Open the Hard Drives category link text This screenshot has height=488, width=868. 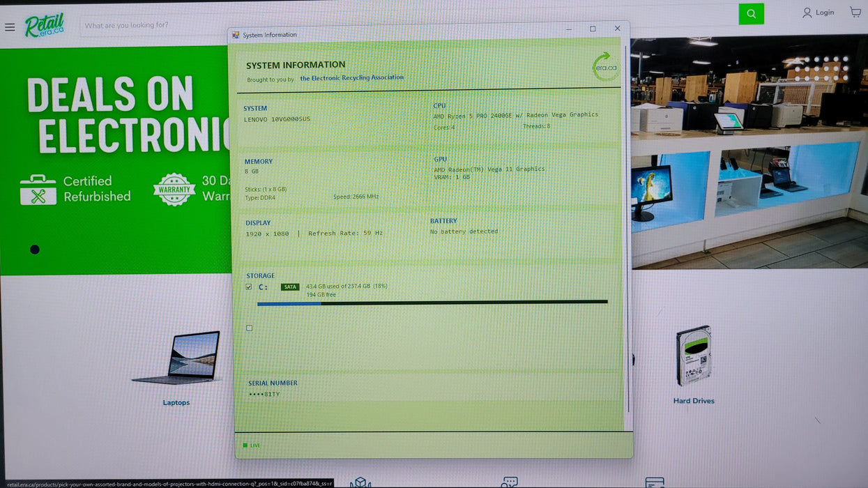(694, 401)
